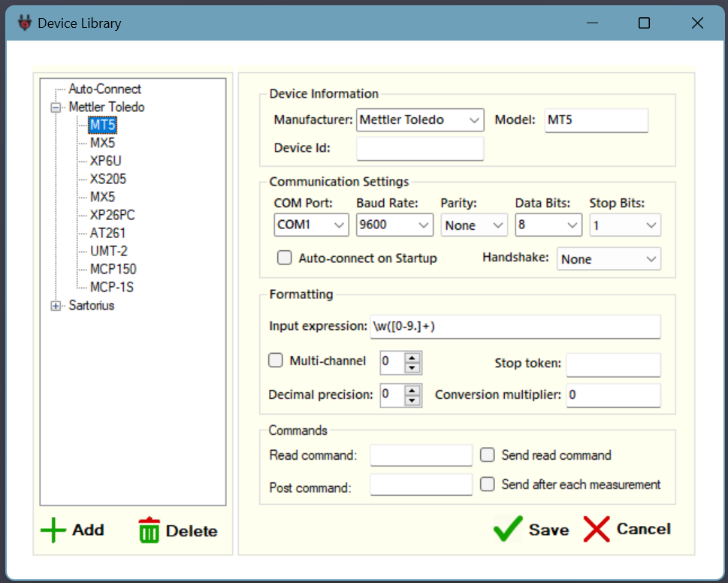Image resolution: width=728 pixels, height=583 pixels.
Task: Click the Stop token input field
Action: tap(613, 364)
